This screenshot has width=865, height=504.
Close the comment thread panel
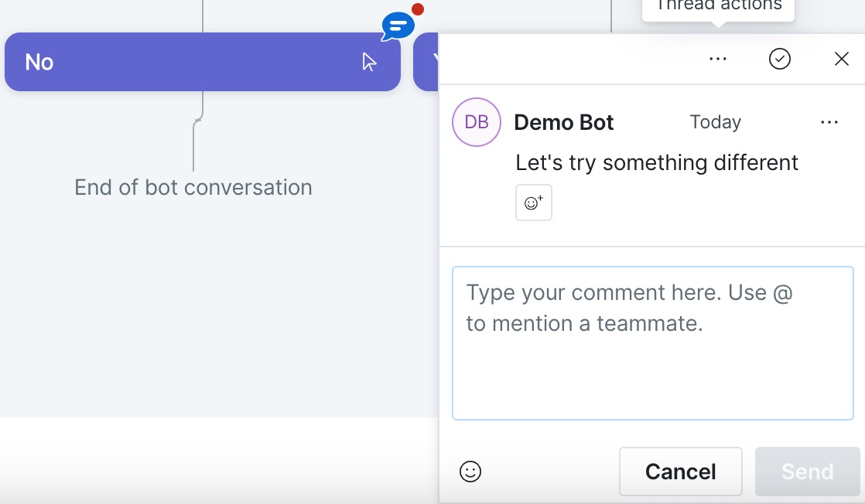tap(841, 59)
